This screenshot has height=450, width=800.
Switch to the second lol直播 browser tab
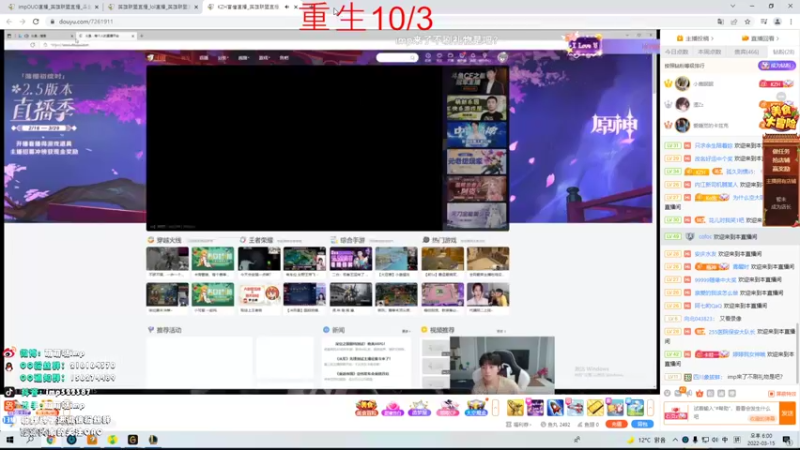coord(152,7)
